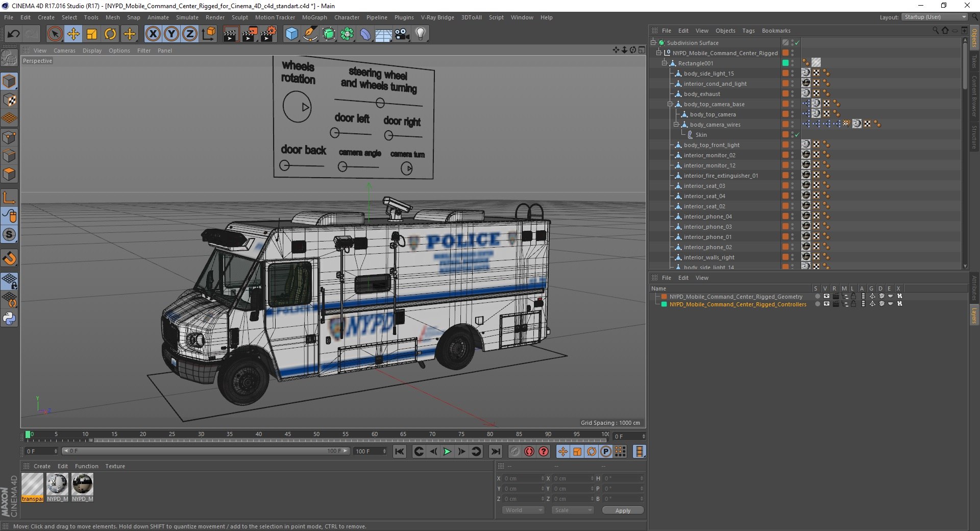The width and height of the screenshot is (980, 531).
Task: Add a subdivision surface generator icon
Action: (x=329, y=34)
